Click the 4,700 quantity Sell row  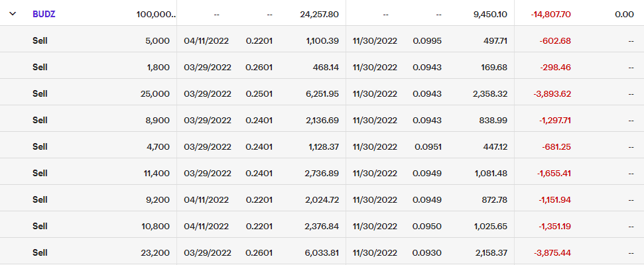tap(40, 146)
